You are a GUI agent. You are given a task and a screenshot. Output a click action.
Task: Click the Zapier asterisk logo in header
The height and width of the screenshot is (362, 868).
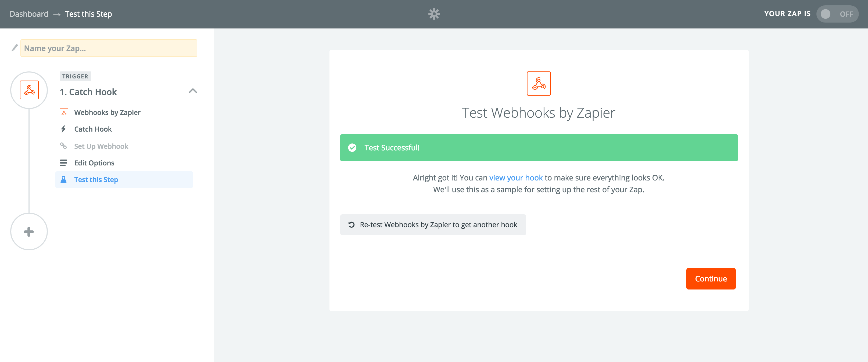[x=434, y=14]
